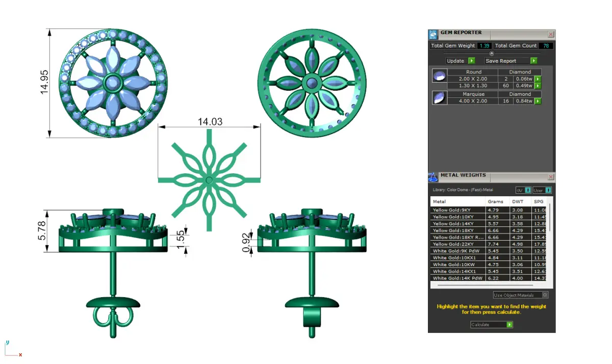Select the Yellow Gold:22KY row
The image size is (612, 364).
click(489, 244)
